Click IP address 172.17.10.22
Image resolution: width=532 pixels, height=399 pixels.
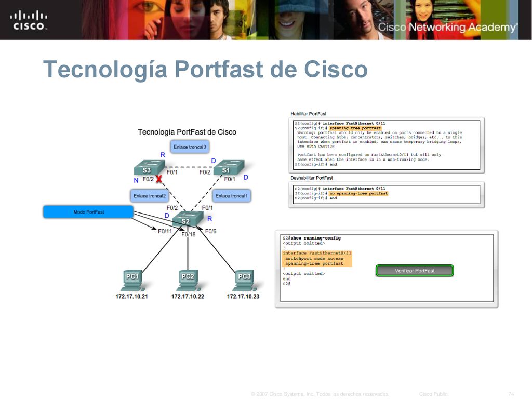click(188, 296)
